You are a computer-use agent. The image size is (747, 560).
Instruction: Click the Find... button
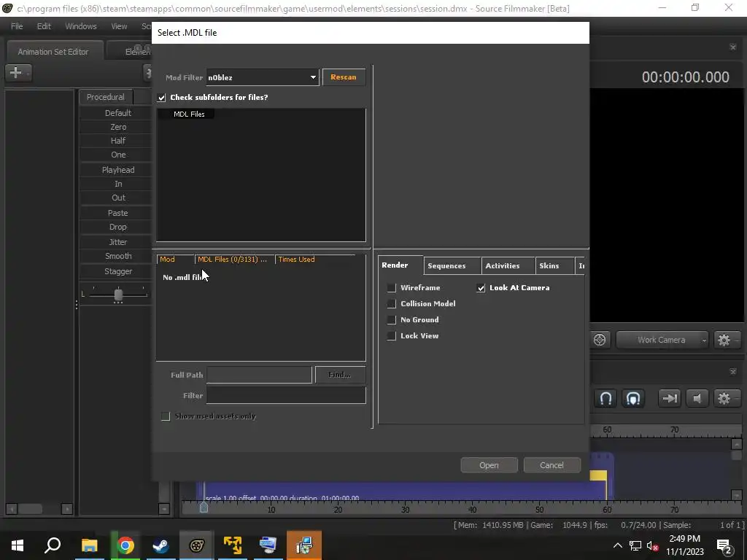pyautogui.click(x=340, y=375)
